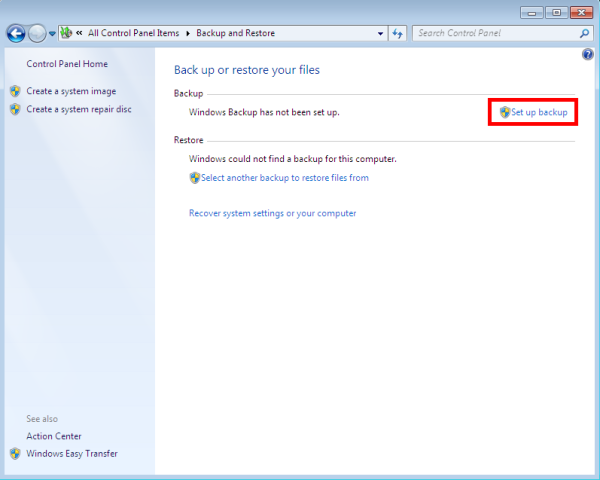The image size is (600, 480).
Task: Click 'Windows Backup has not been set up.' text
Action: click(x=264, y=112)
